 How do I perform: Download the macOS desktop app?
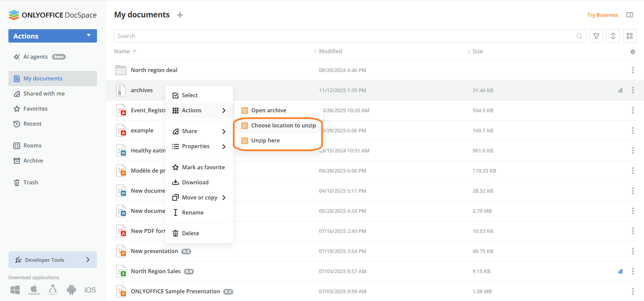[x=34, y=290]
